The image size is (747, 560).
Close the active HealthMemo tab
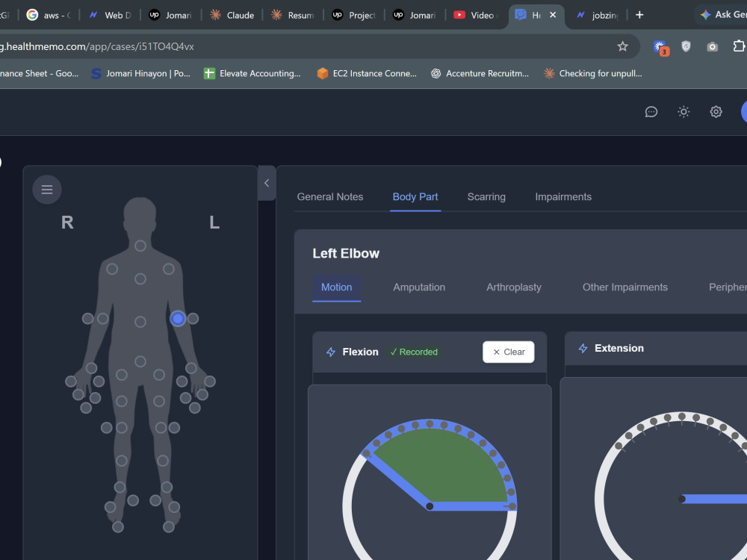(x=553, y=15)
